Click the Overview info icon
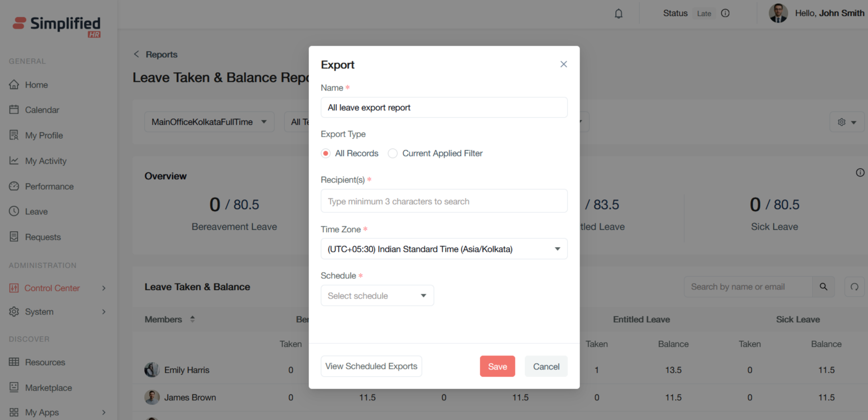 pyautogui.click(x=860, y=172)
